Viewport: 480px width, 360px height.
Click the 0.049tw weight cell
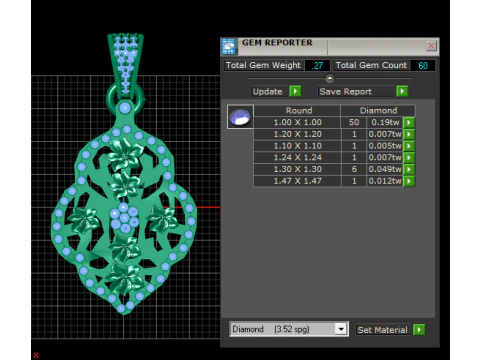tap(385, 169)
